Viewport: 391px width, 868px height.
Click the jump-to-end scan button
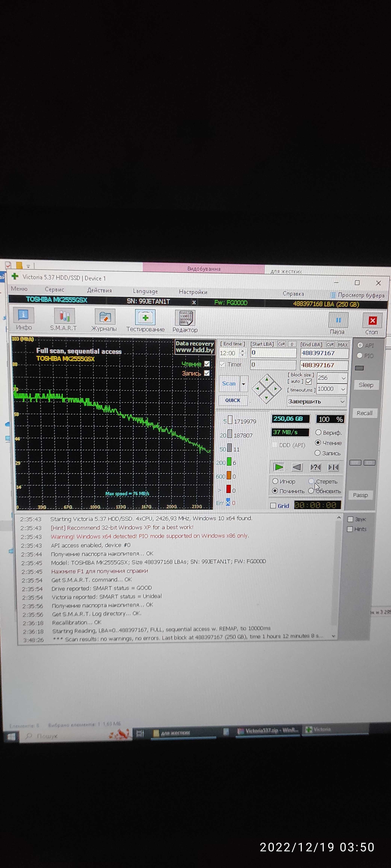pos(334,467)
